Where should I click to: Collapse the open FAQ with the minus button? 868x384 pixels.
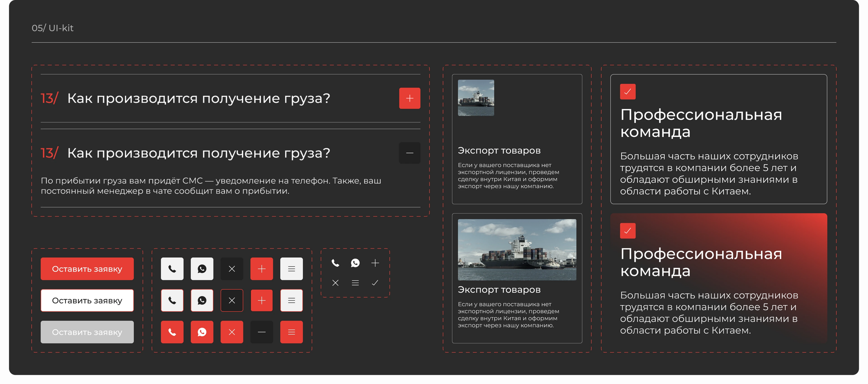click(x=409, y=153)
